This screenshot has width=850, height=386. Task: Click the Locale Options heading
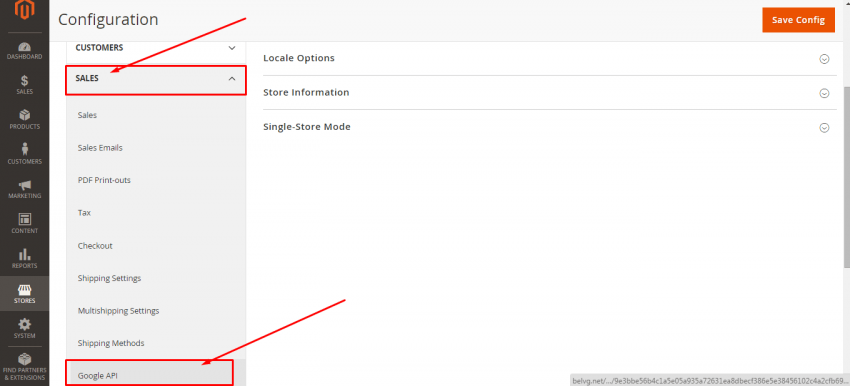(299, 58)
